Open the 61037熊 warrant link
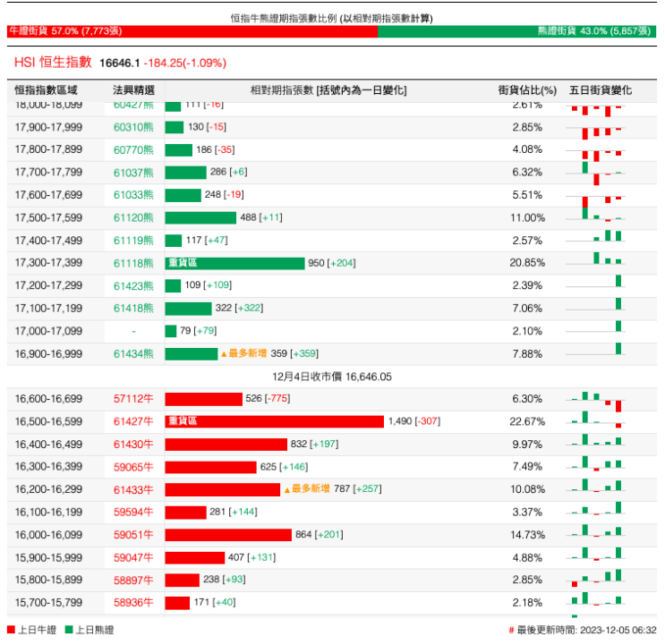The image size is (665, 644). (x=133, y=173)
